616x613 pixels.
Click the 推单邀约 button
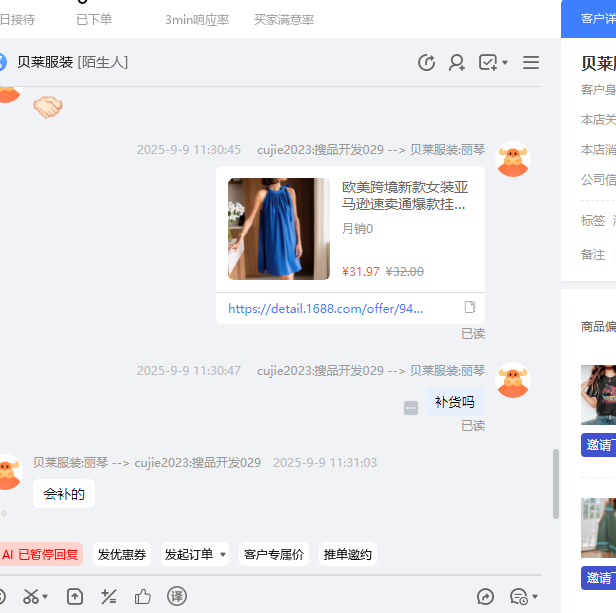click(x=347, y=555)
